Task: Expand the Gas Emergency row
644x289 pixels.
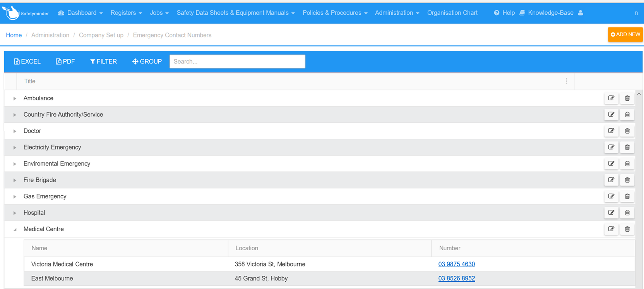Action: [x=15, y=196]
